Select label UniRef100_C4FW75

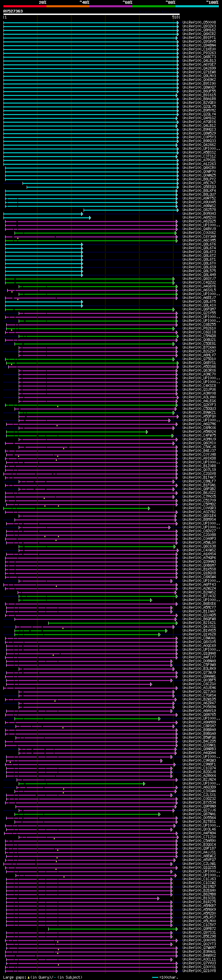tap(199, 435)
